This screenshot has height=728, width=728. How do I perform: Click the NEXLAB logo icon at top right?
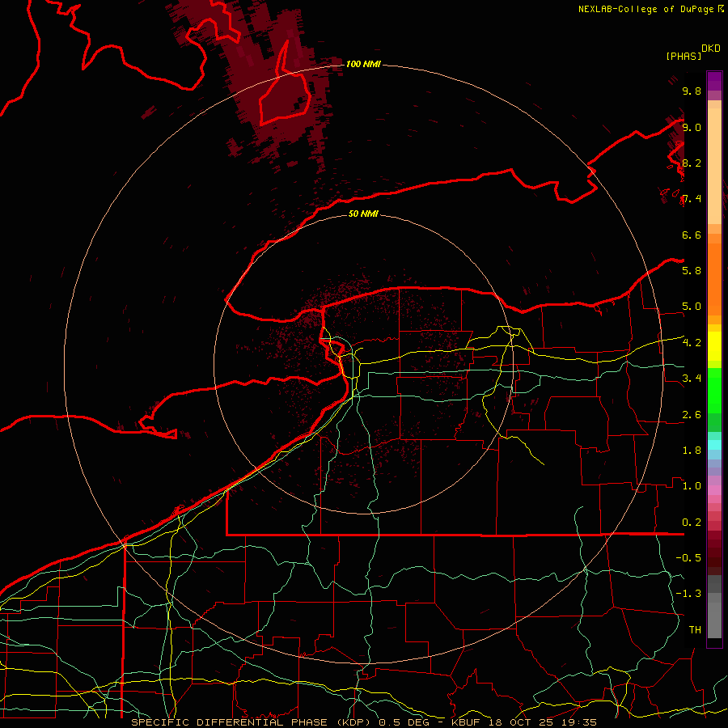721,9
